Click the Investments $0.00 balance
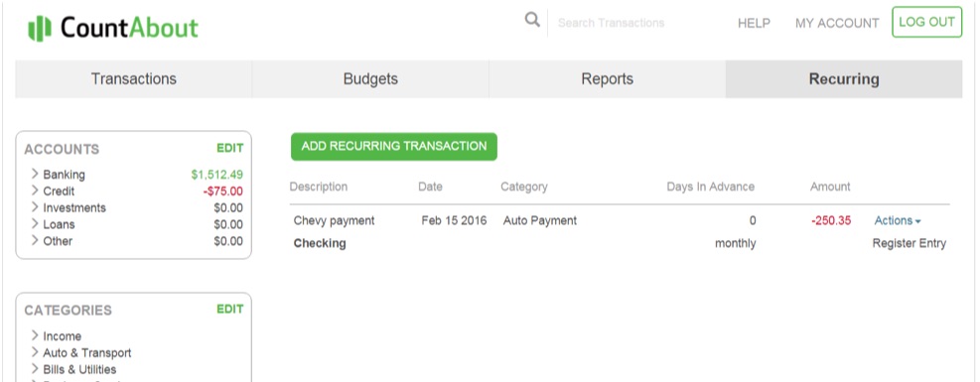The height and width of the screenshot is (382, 980). (x=228, y=207)
